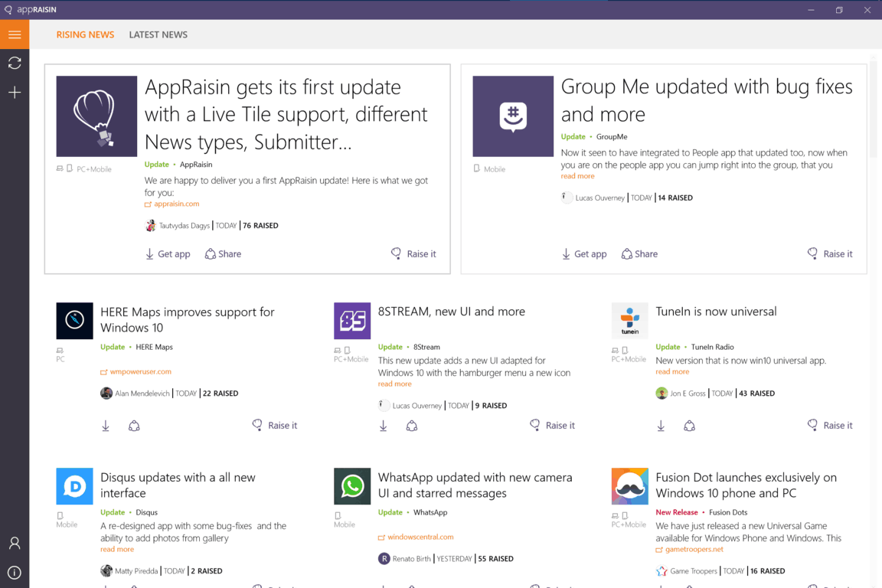Open 8Stream app icon
The image size is (882, 588).
(x=352, y=321)
